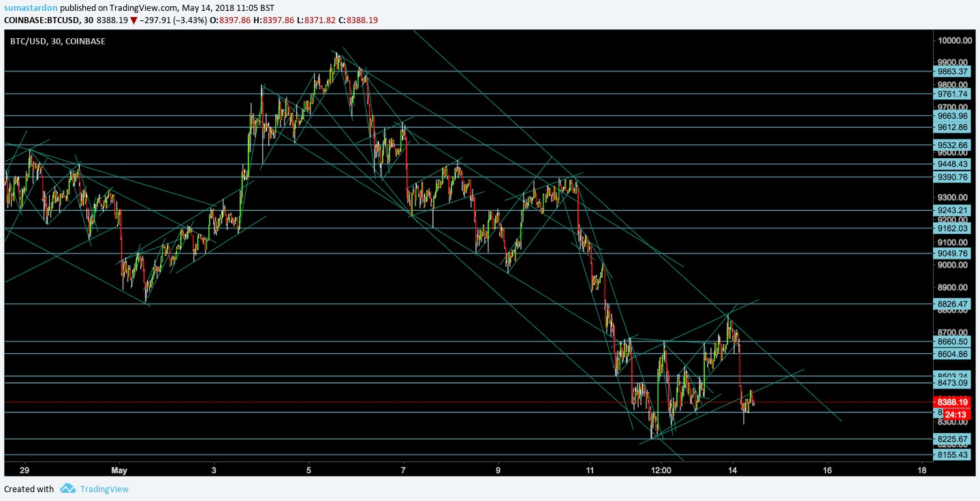The height and width of the screenshot is (501, 980).
Task: Select the 9532.66 price level label
Action: [x=952, y=145]
